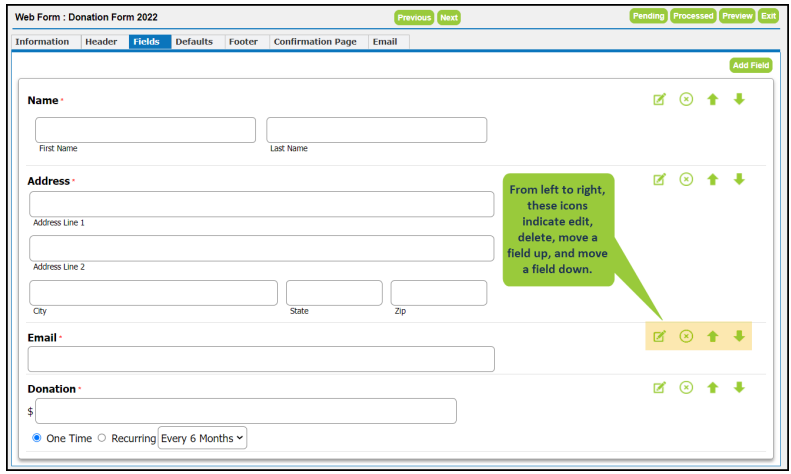Viewport: 791px width, 474px height.
Task: Click into the First Name input
Action: pyautogui.click(x=145, y=130)
